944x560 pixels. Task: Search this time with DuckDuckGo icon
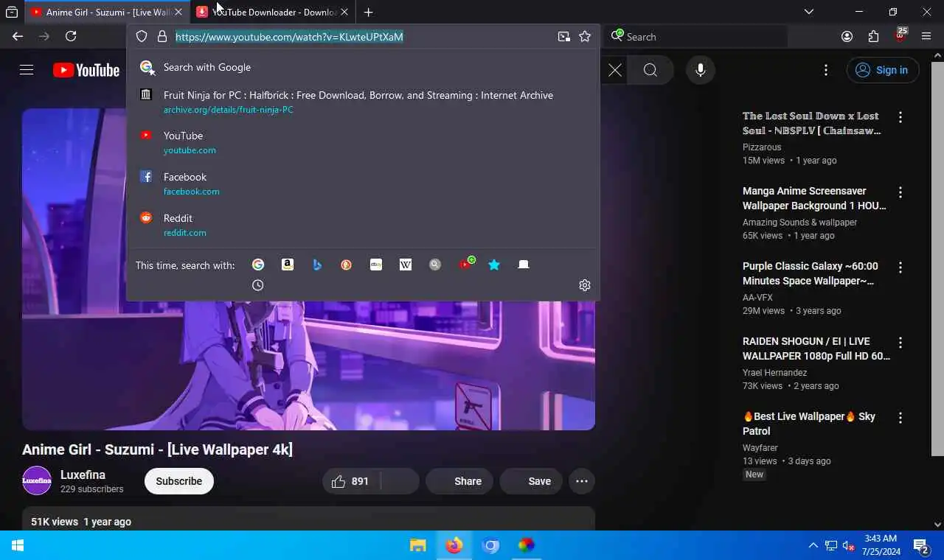coord(347,265)
